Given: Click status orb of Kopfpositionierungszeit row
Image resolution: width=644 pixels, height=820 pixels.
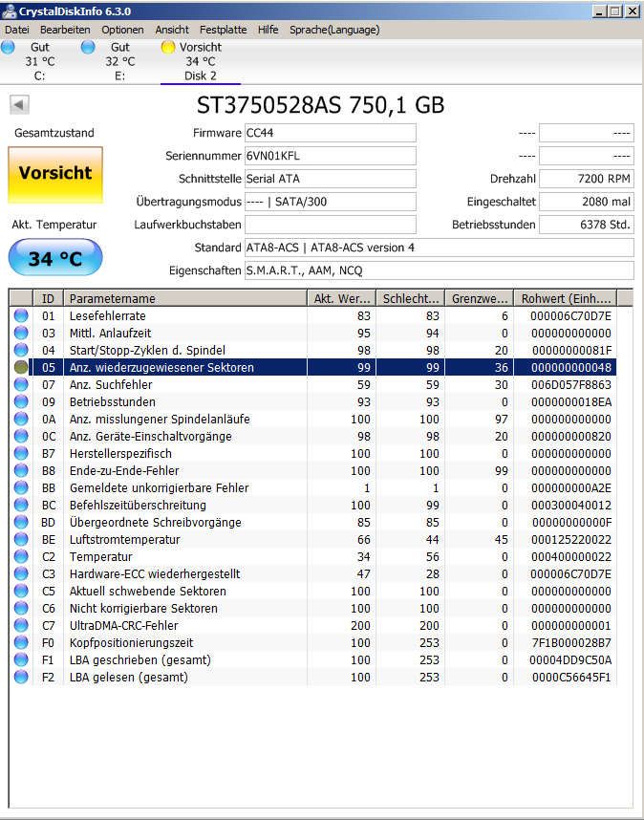Looking at the screenshot, I should [x=21, y=643].
